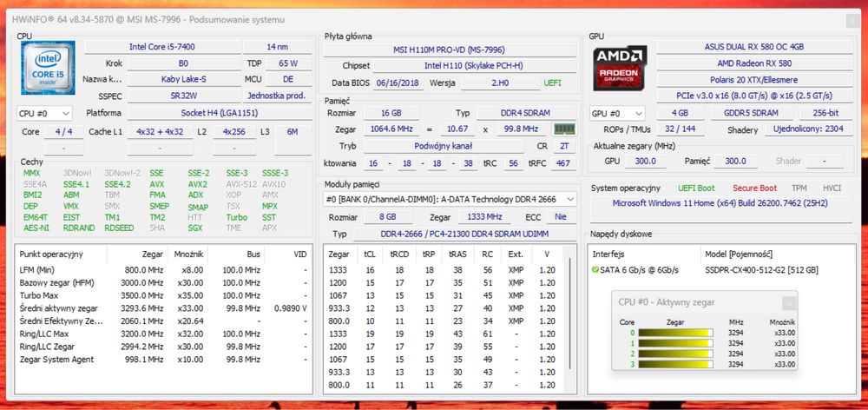Click the Ring/LLC Max row
The height and width of the screenshot is (410, 868).
coord(163,334)
